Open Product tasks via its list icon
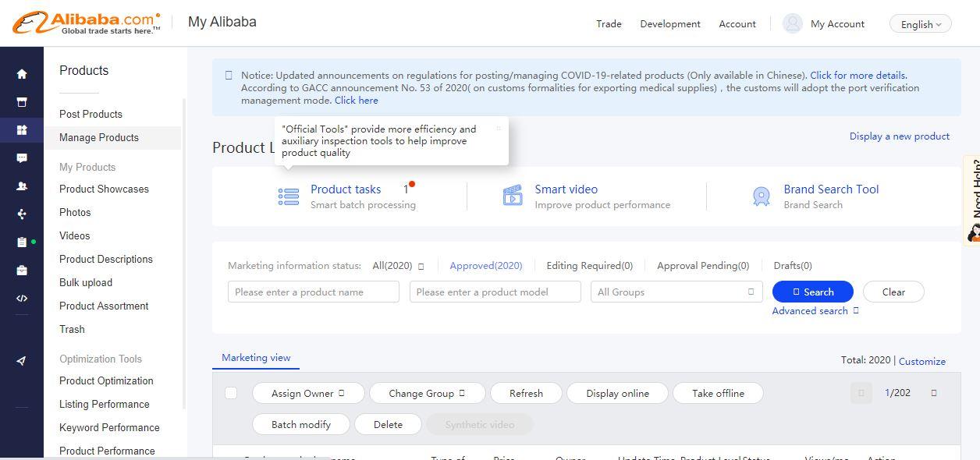Image resolution: width=980 pixels, height=460 pixels. pyautogui.click(x=288, y=196)
